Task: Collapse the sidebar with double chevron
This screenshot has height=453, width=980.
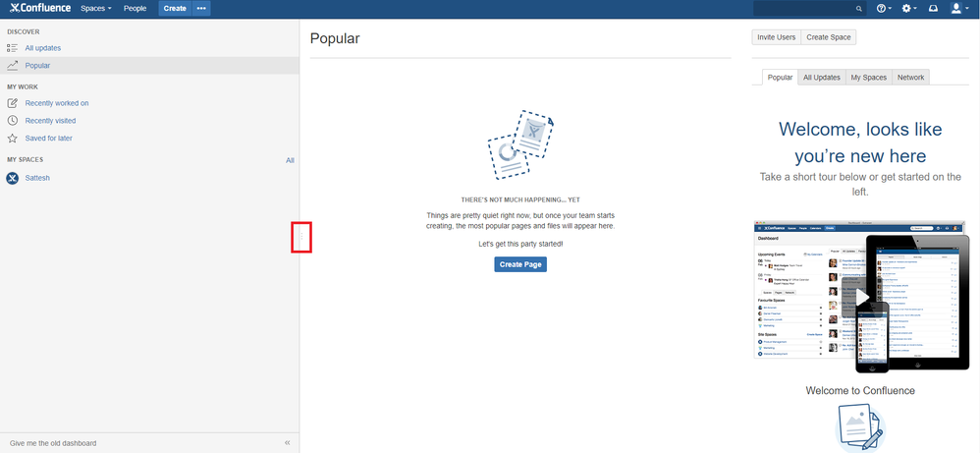Action: point(288,443)
